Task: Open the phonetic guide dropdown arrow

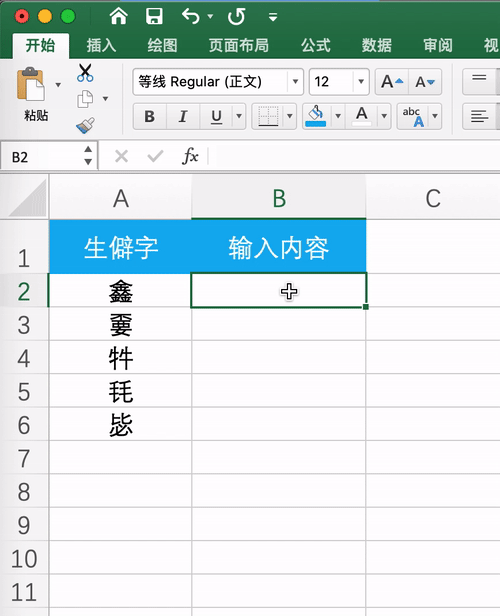Action: pos(435,116)
